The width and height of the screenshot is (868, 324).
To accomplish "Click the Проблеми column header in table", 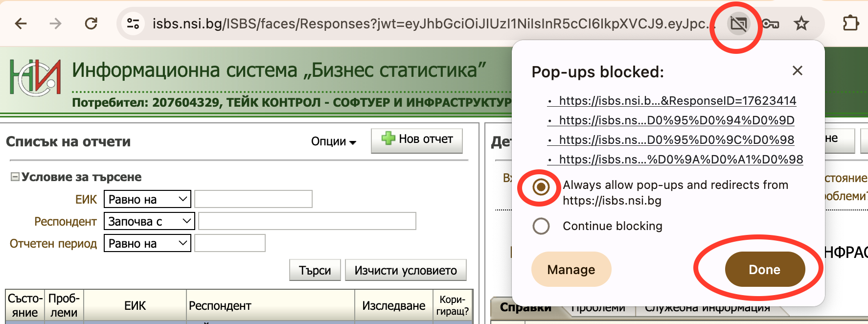I will click(x=64, y=305).
